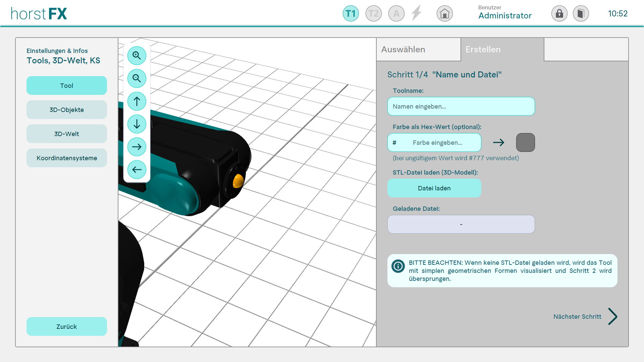Apply hex color with arrow button
The width and height of the screenshot is (644, 362).
(498, 142)
